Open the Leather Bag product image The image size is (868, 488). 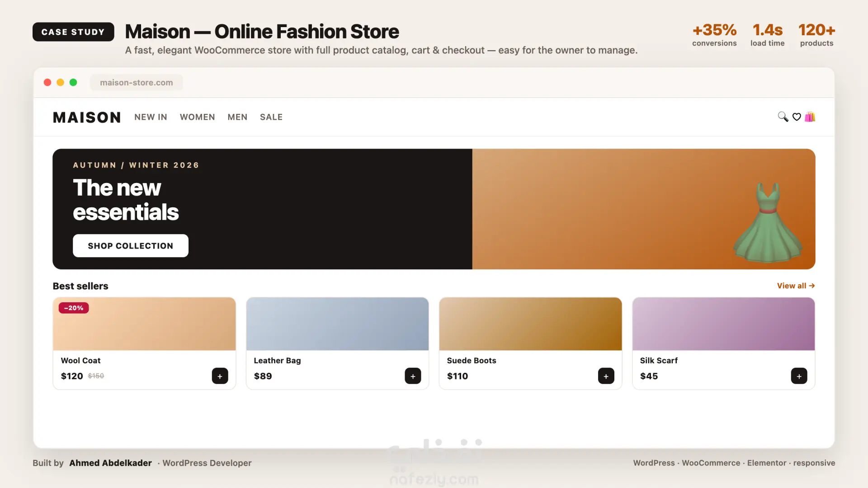337,324
